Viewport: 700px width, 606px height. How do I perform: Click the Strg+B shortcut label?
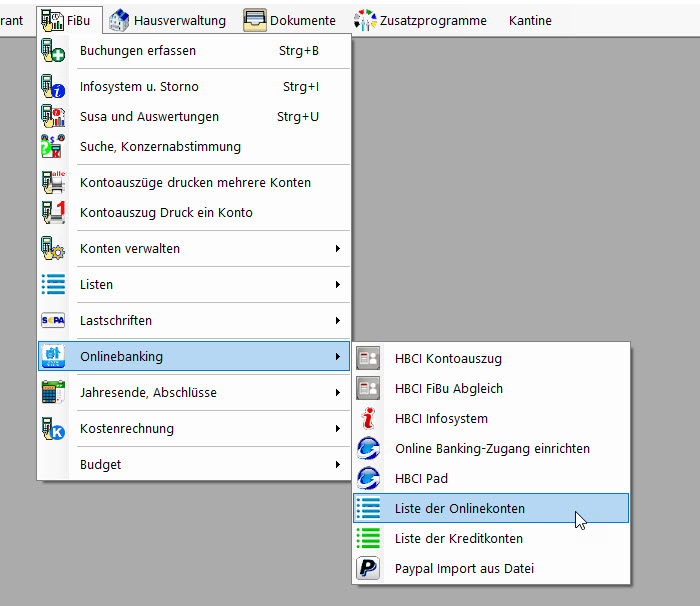coord(299,50)
